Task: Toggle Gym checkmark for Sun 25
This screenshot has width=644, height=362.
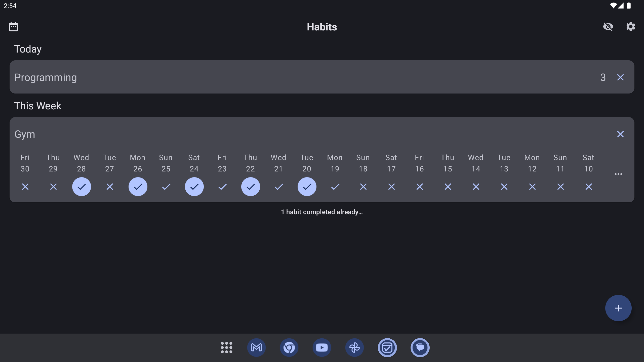Action: (166, 187)
